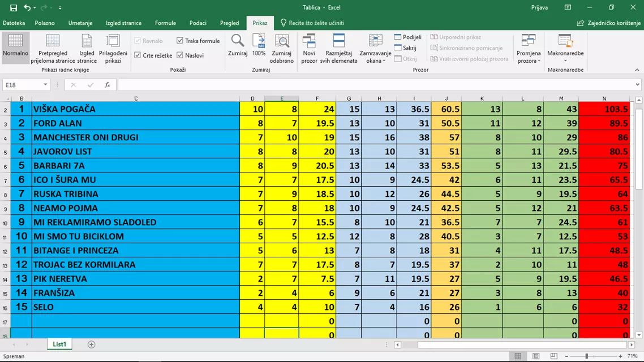
Task: Uncheck the Crte rešetke checkbox
Action: [138, 55]
